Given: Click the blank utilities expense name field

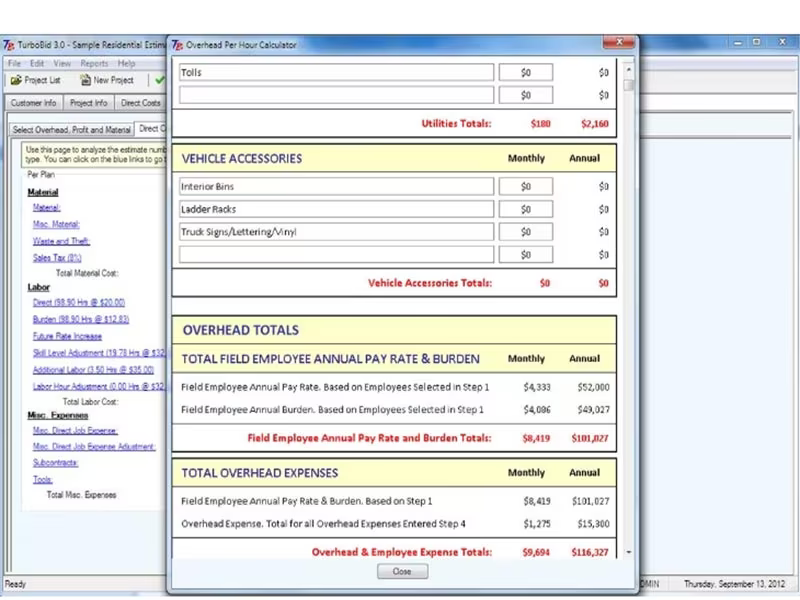Looking at the screenshot, I should click(x=336, y=95).
